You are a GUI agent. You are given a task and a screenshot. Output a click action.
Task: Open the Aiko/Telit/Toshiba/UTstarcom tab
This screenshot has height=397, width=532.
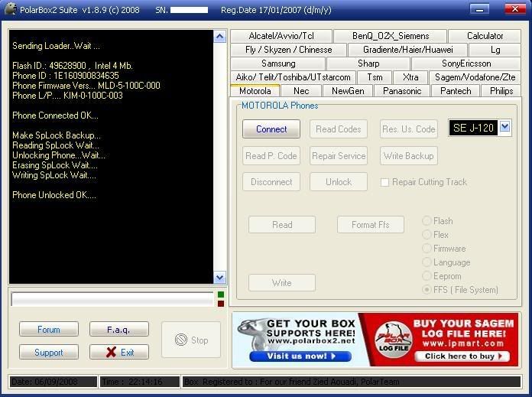[294, 77]
